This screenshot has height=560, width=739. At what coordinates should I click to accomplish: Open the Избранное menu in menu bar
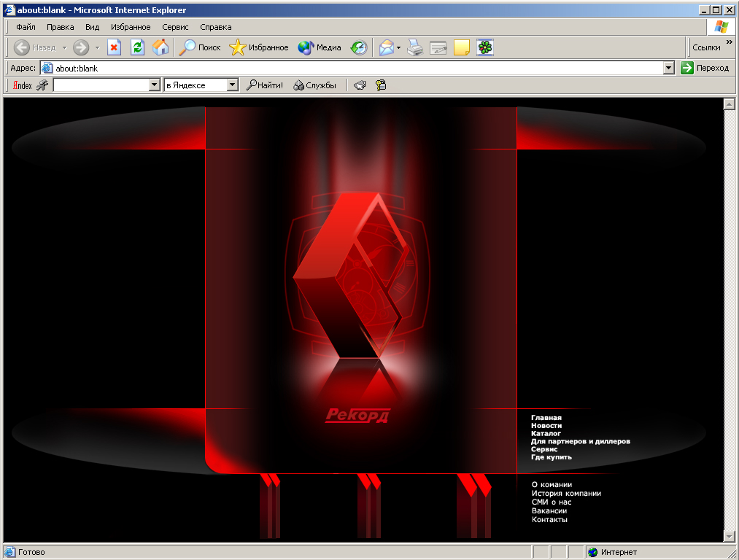point(131,27)
